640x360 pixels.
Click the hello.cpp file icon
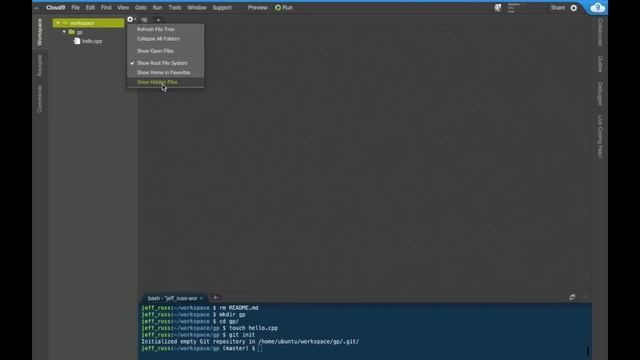pos(77,41)
